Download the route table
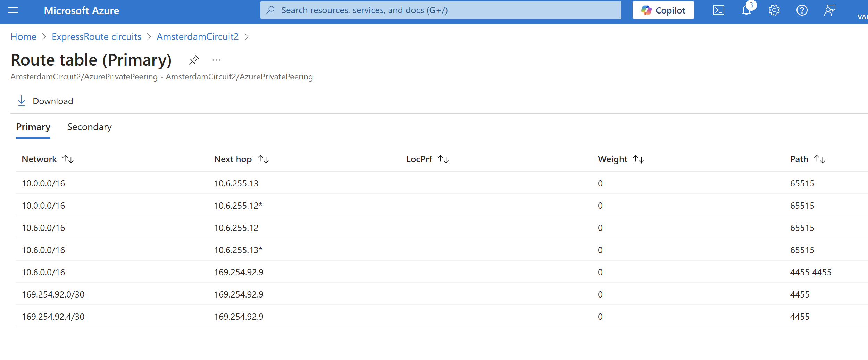The width and height of the screenshot is (868, 360). 45,101
